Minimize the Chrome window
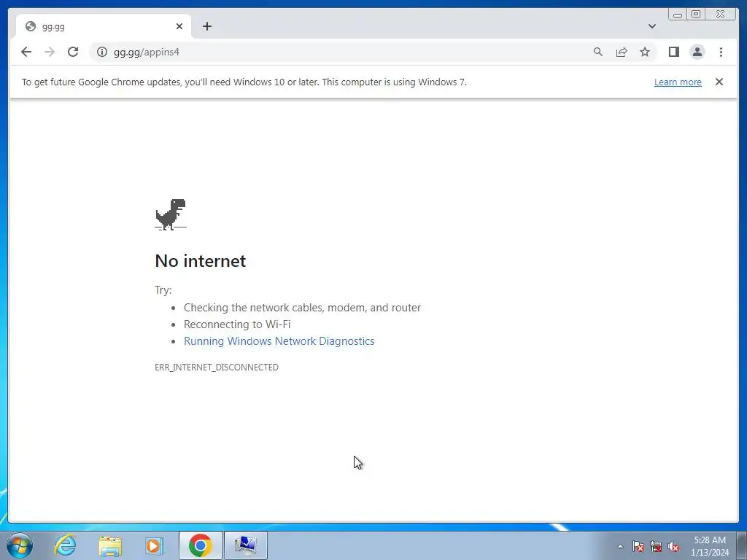Image resolution: width=747 pixels, height=560 pixels. tap(678, 14)
